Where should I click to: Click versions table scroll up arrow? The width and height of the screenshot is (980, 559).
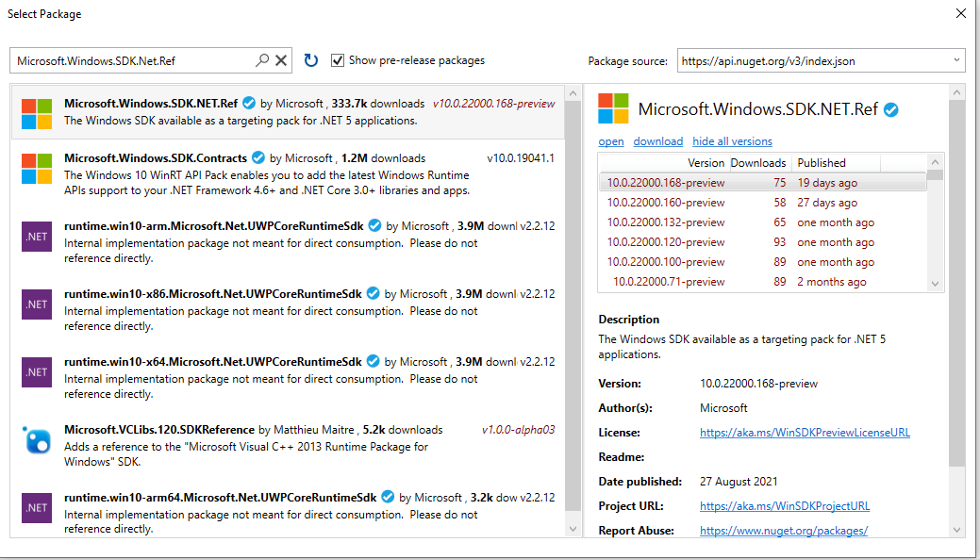935,162
